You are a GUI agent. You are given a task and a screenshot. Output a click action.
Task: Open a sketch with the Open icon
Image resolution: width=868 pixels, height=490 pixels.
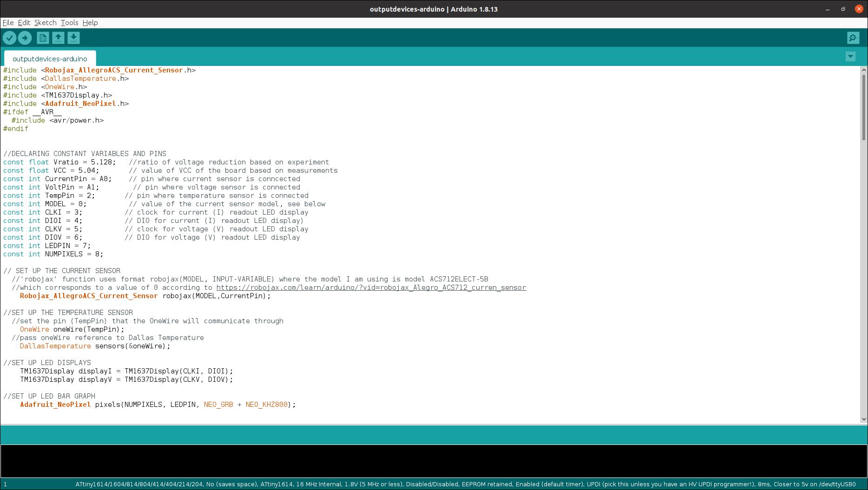click(58, 38)
